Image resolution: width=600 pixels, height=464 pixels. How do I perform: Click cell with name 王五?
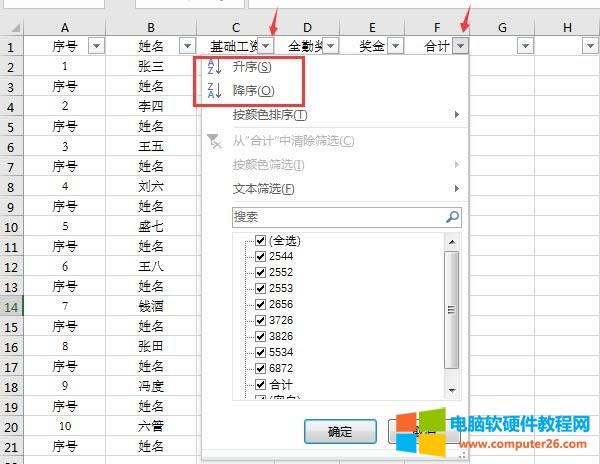coord(151,146)
